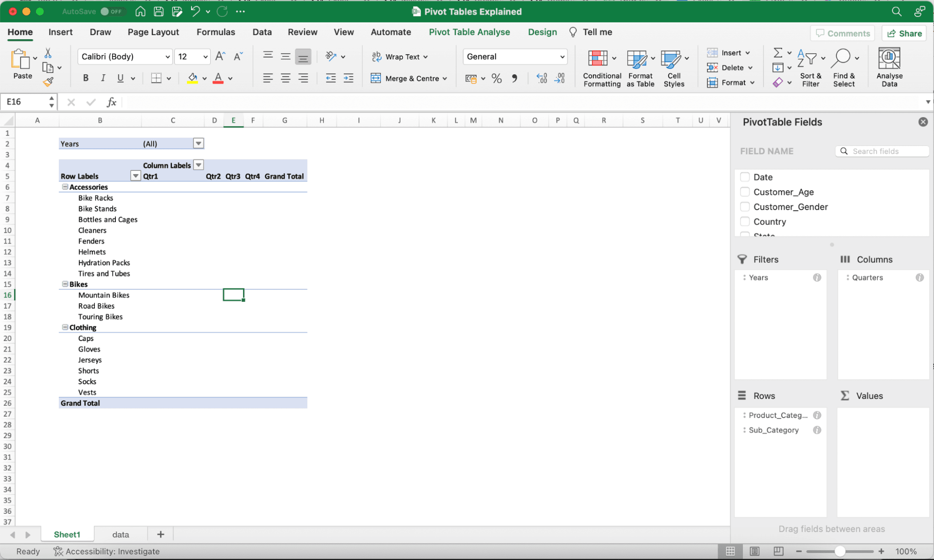This screenshot has height=560, width=934.
Task: Enable the Customer_Gender field
Action: coord(745,206)
